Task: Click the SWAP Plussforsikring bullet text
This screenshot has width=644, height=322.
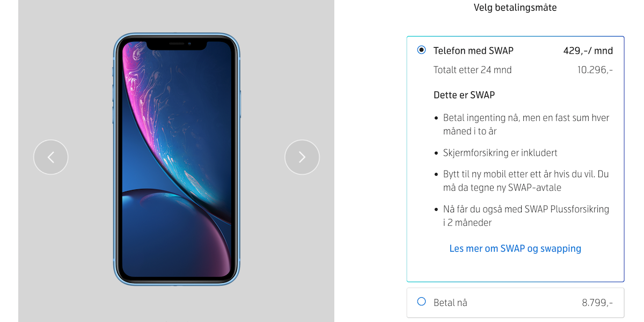Action: (526, 216)
